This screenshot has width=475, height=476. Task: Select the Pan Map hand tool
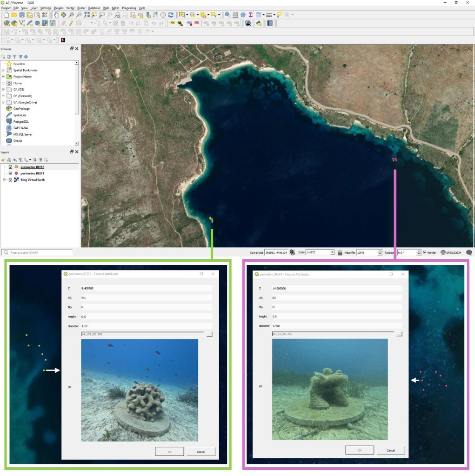coord(56,15)
